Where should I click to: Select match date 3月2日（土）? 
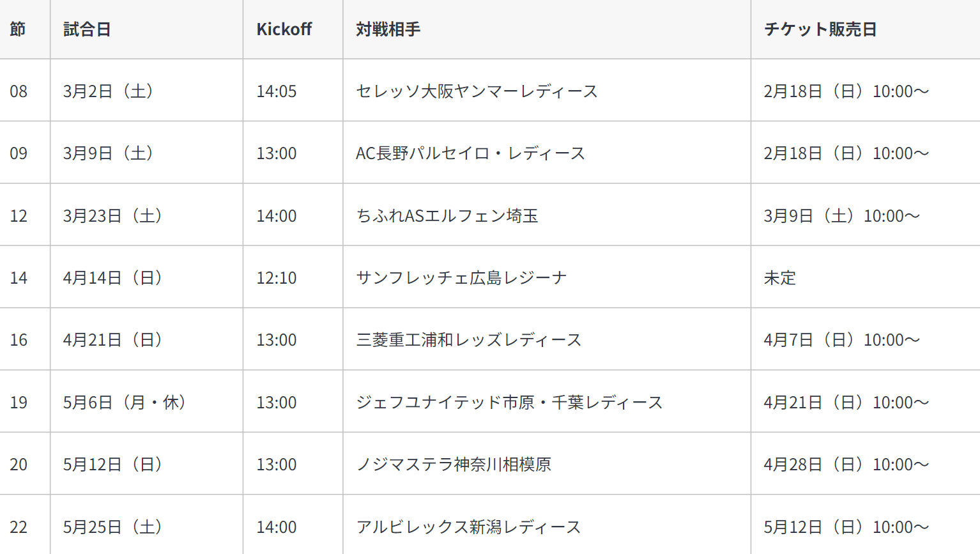108,91
